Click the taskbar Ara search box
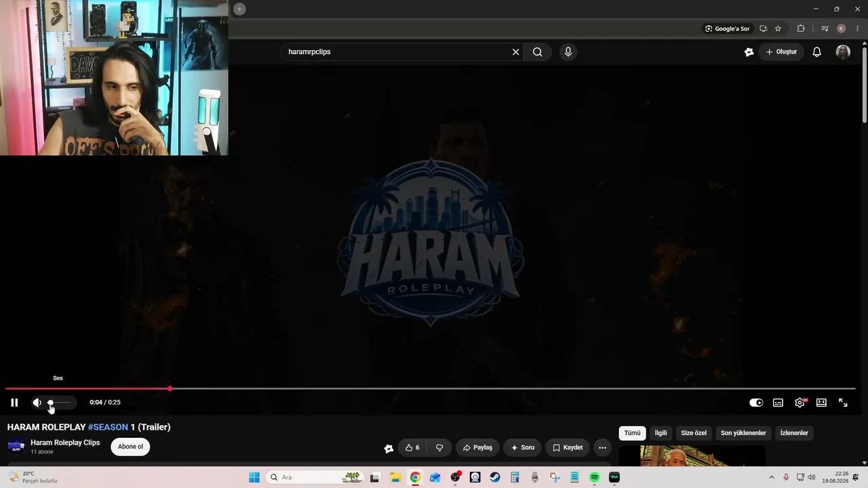Image resolution: width=868 pixels, height=488 pixels. tap(315, 477)
